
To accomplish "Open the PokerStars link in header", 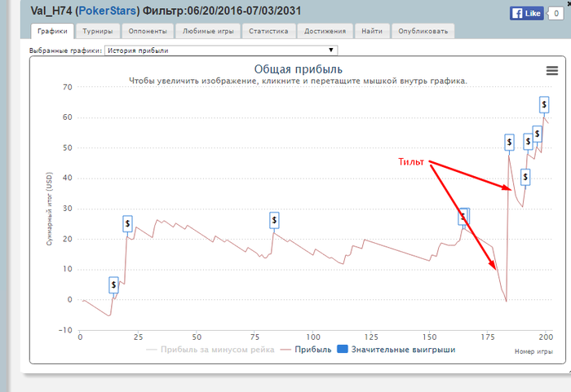I will 108,11.
